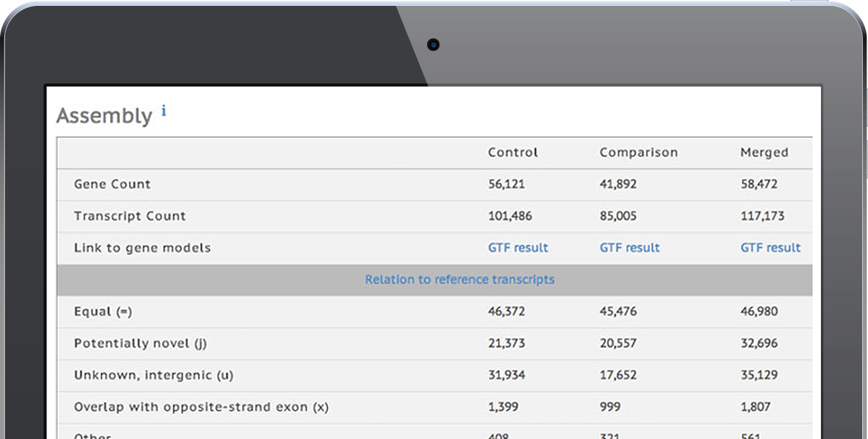Click the Relation to reference transcripts link
Viewport: 868px width, 439px height.
click(x=460, y=280)
